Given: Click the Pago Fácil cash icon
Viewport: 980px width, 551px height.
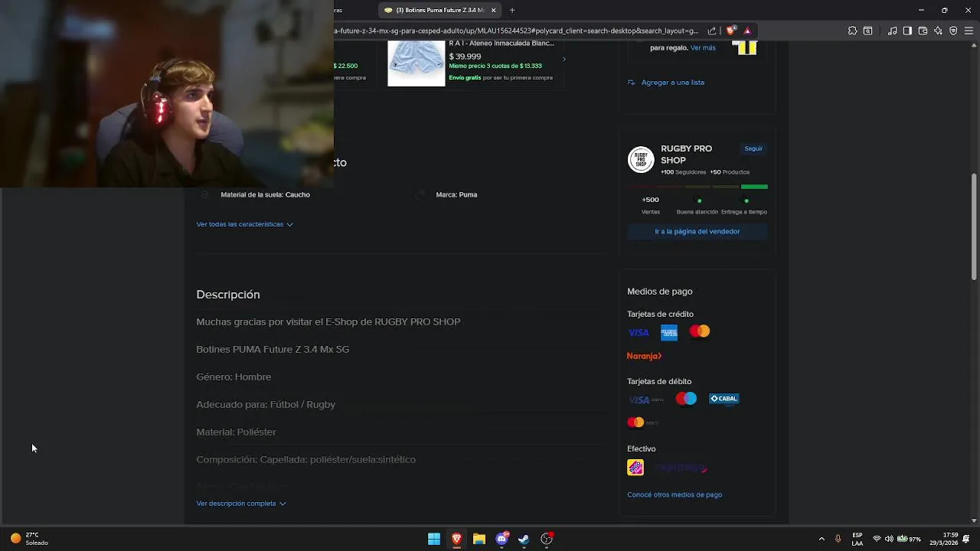Looking at the screenshot, I should coord(635,468).
